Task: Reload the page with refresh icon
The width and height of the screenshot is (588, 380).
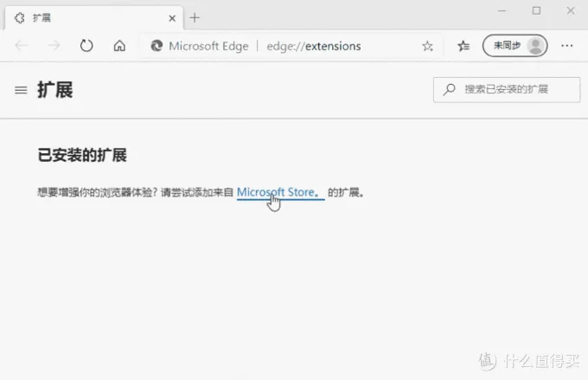Action: [86, 46]
